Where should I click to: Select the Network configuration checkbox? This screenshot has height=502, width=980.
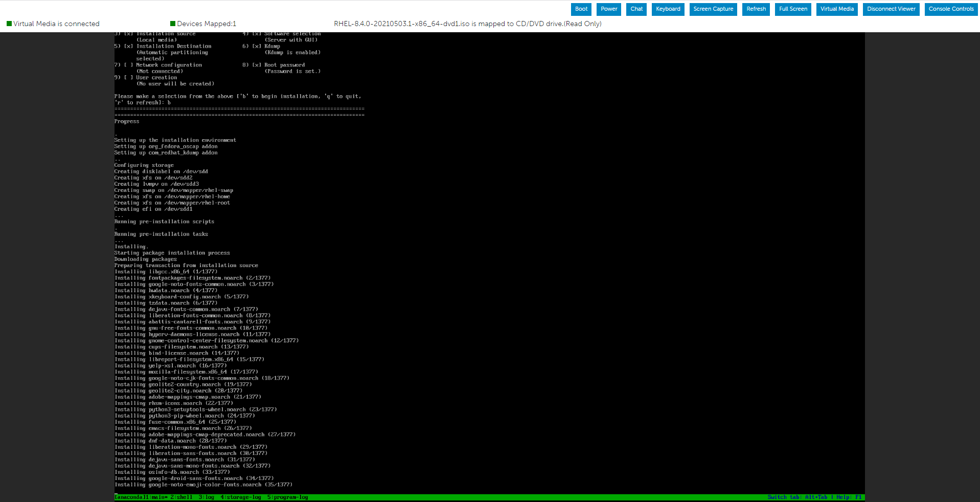tap(127, 64)
